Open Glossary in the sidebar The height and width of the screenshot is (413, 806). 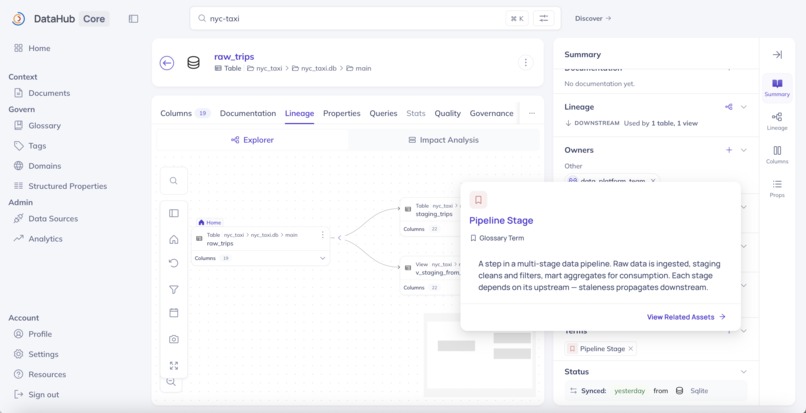tap(38, 125)
